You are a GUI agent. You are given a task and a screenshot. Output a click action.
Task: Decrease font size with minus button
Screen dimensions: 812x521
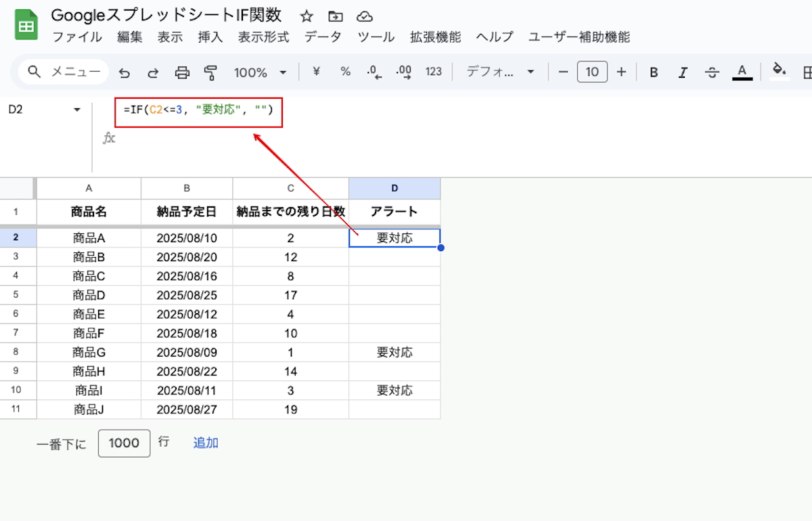point(563,72)
